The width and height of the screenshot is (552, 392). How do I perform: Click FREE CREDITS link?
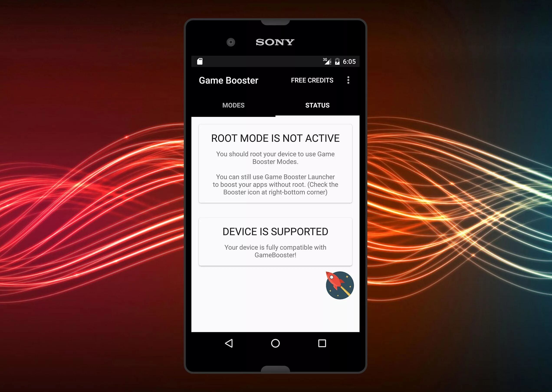pos(312,80)
